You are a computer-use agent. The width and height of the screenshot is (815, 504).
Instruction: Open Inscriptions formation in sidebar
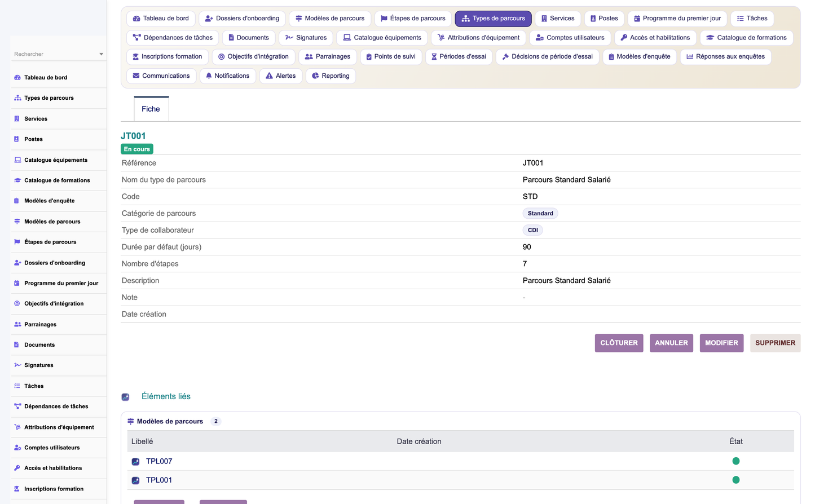click(59, 489)
